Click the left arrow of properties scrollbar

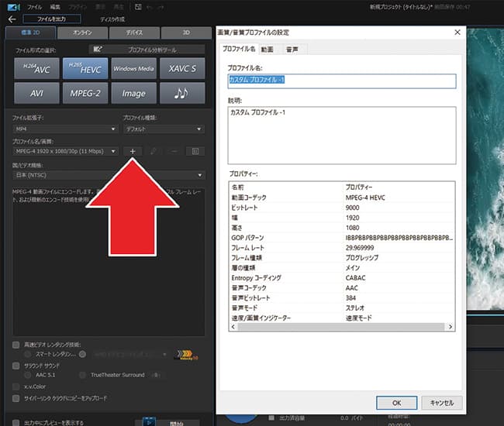pos(233,327)
